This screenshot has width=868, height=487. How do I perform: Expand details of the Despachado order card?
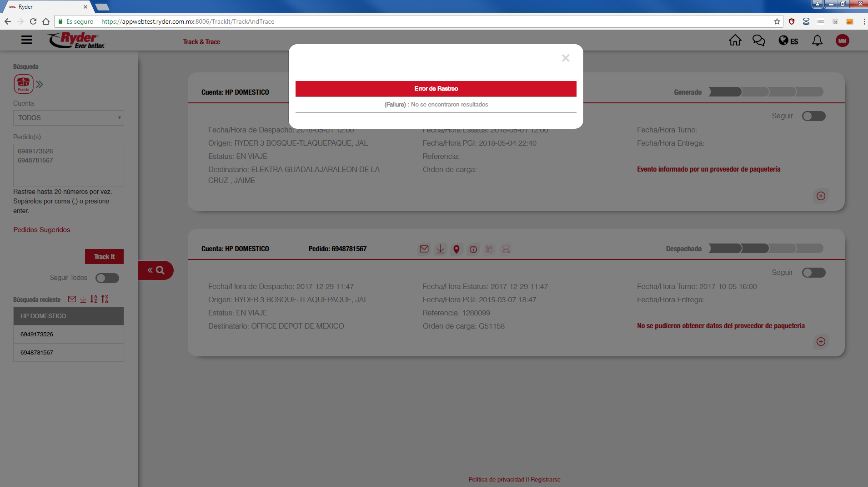pyautogui.click(x=821, y=341)
